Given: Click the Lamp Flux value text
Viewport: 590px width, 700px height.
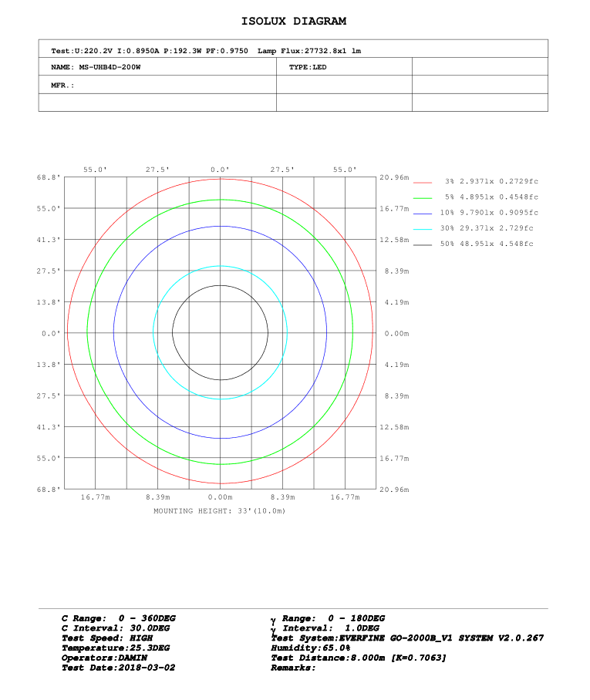Looking at the screenshot, I should click(x=309, y=51).
